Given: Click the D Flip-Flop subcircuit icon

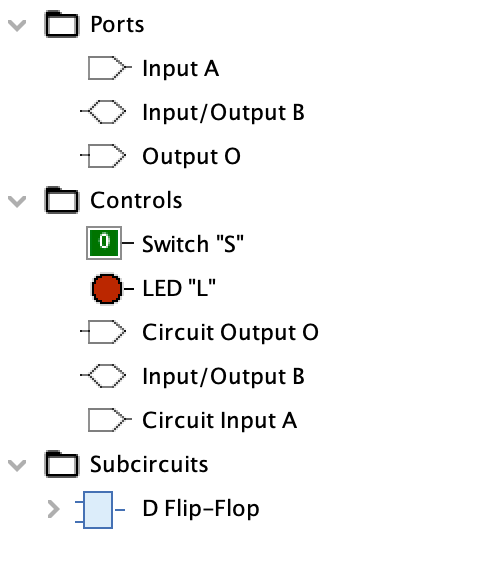Looking at the screenshot, I should pyautogui.click(x=100, y=510).
